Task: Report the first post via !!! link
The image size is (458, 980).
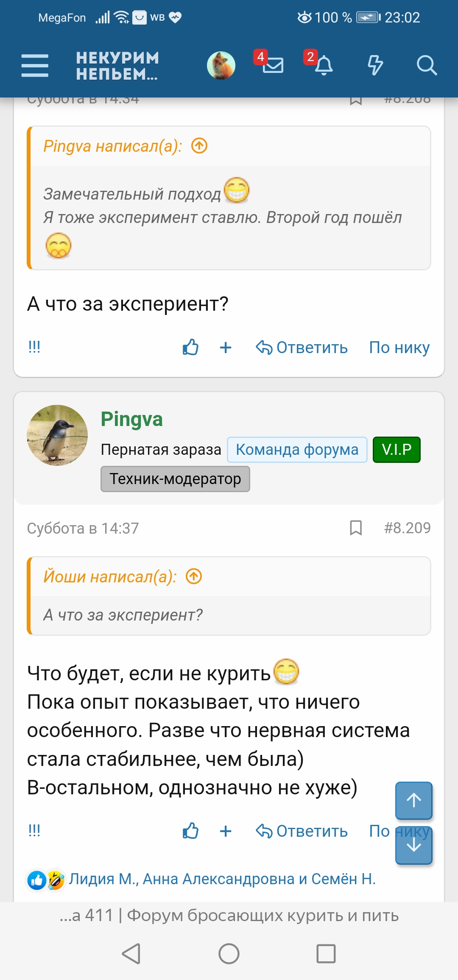Action: coord(34,347)
